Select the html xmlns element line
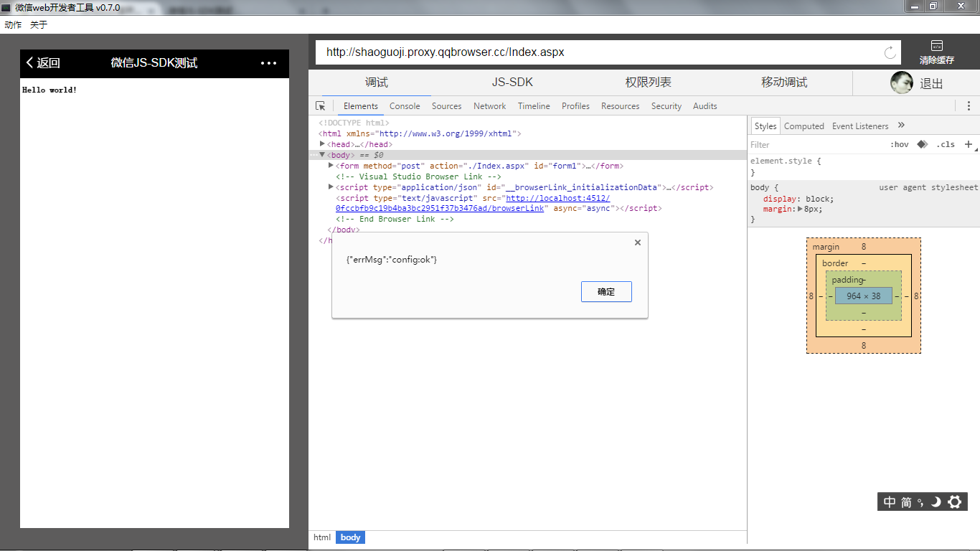The height and width of the screenshot is (551, 980). 420,133
